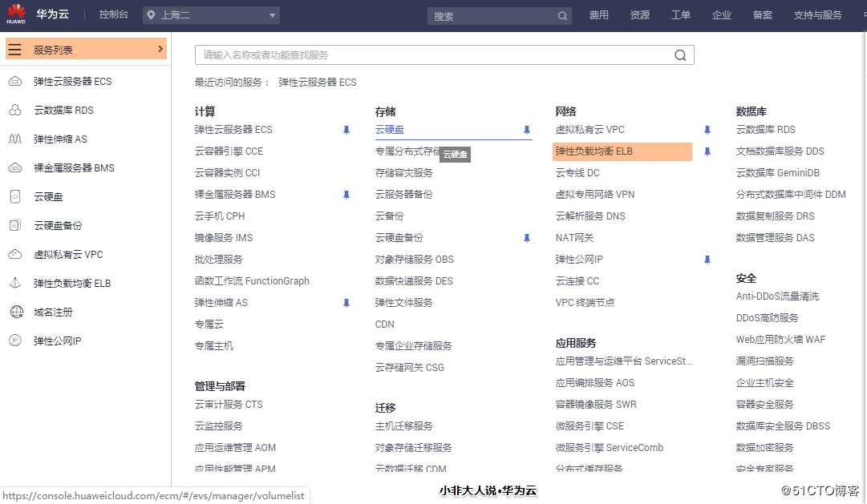Open 应用运维管理 AOM service

pos(235,448)
